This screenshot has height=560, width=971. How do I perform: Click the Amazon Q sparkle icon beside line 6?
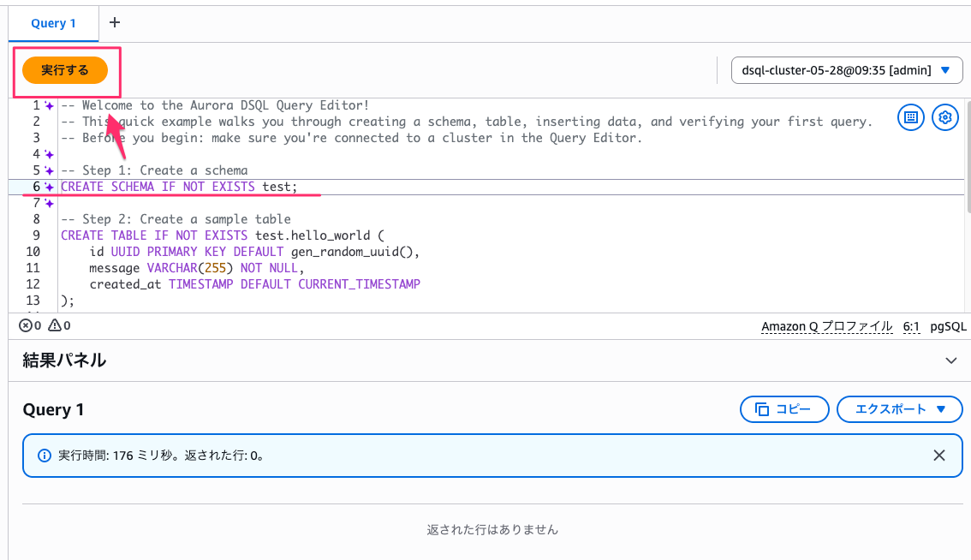tap(48, 186)
